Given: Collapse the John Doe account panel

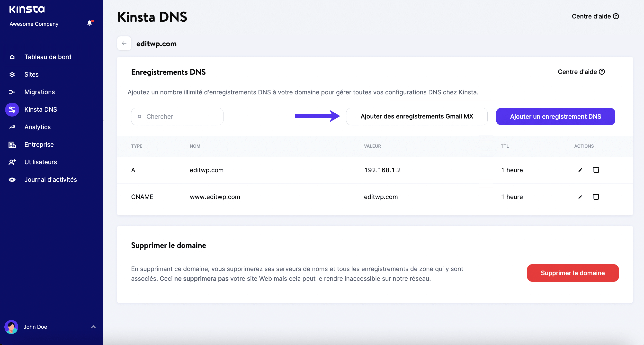Looking at the screenshot, I should point(93,327).
